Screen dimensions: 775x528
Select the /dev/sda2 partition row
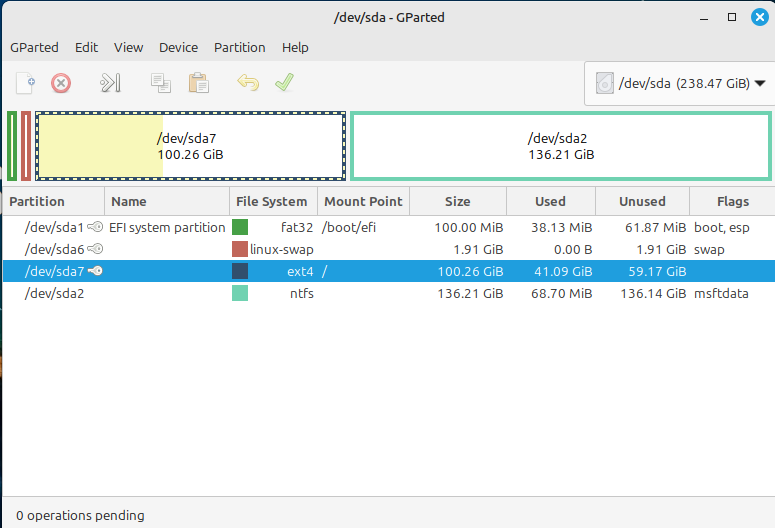[x=389, y=293]
